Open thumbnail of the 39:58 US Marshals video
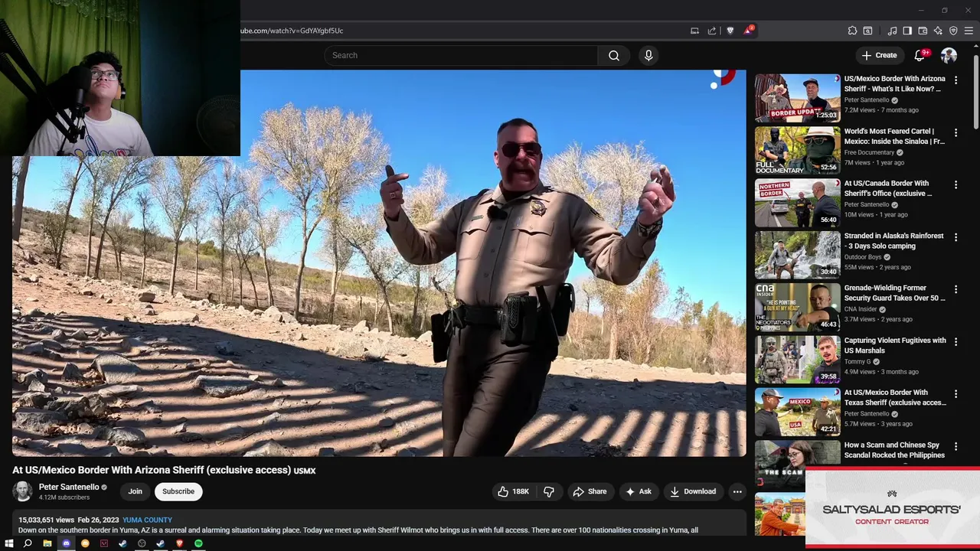 797,360
